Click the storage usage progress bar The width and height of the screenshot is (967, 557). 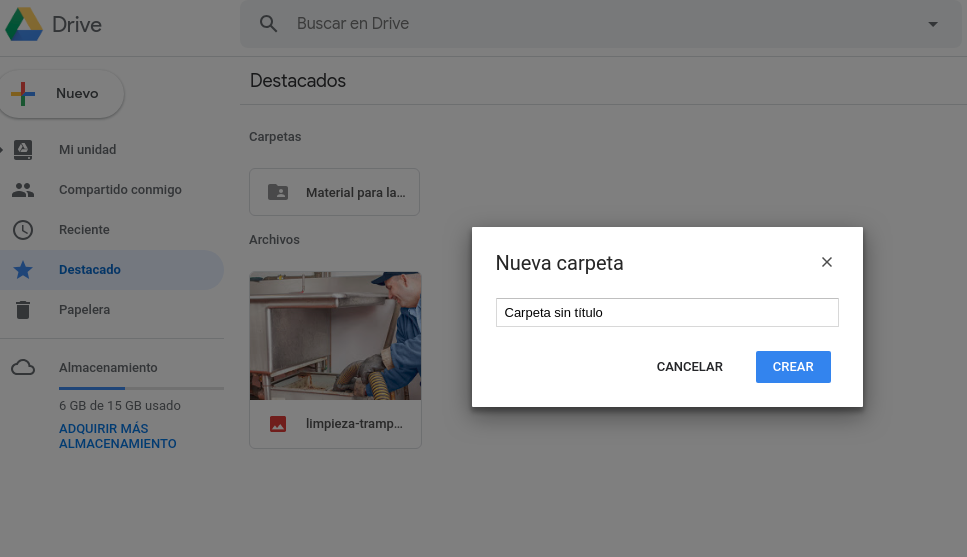click(140, 387)
